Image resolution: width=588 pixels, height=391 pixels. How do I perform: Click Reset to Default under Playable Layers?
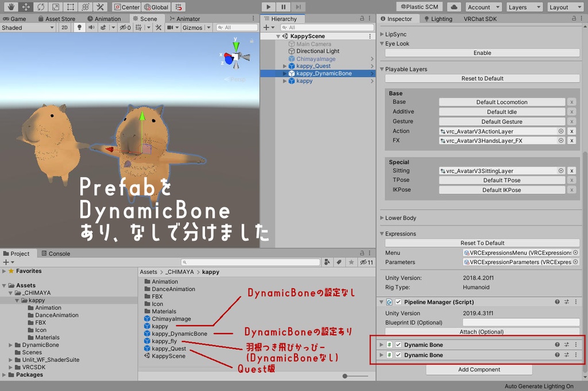tap(482, 78)
